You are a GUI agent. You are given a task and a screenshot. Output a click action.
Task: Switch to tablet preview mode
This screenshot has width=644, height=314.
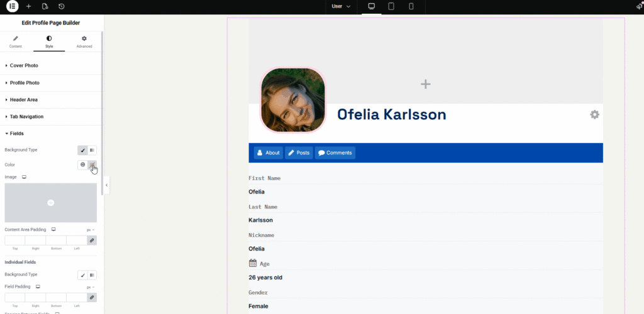point(391,6)
